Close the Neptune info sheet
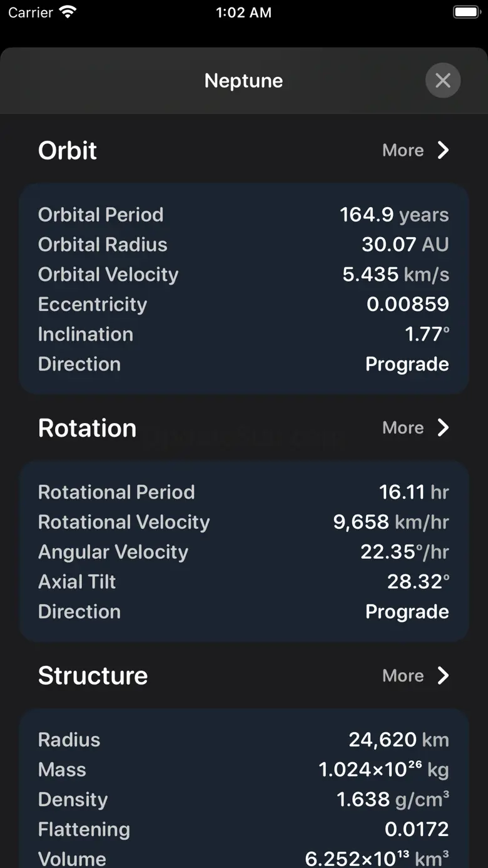 click(443, 81)
